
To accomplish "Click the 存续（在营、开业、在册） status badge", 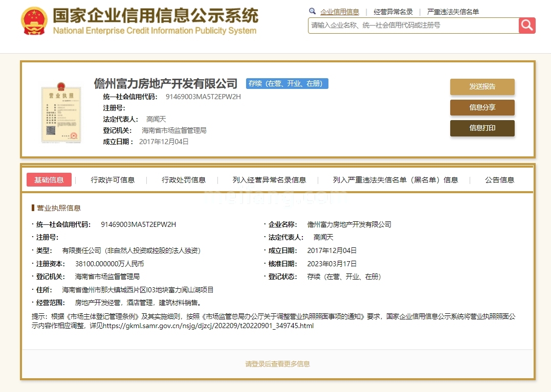I will 287,83.
